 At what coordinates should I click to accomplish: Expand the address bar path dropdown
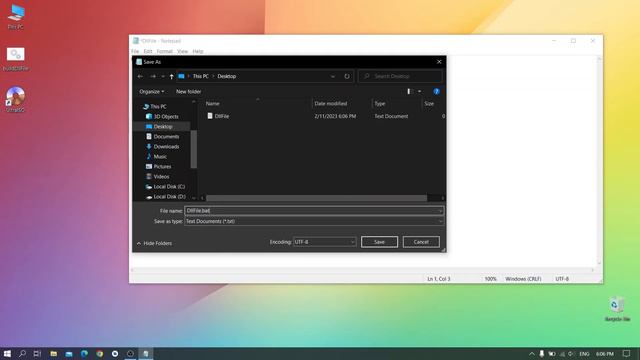point(333,76)
